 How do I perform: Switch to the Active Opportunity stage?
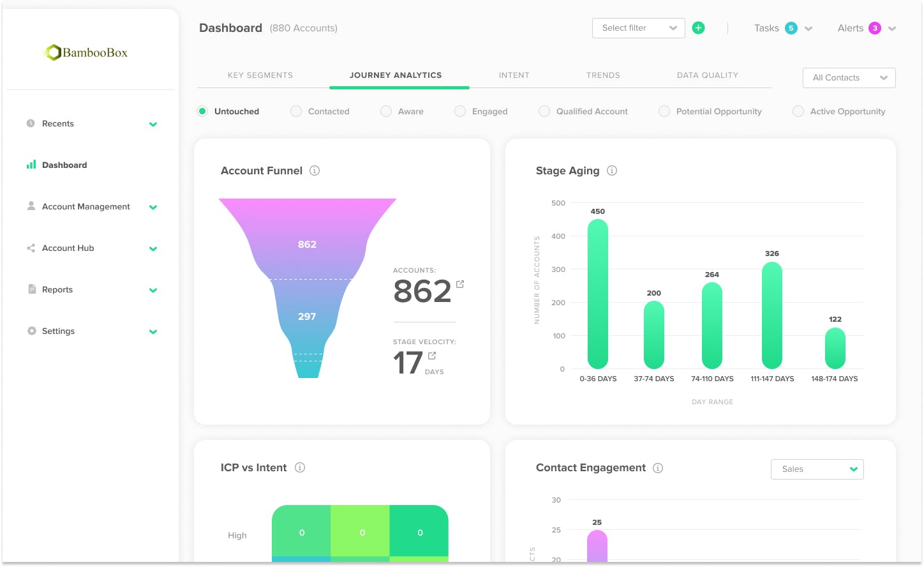(x=798, y=111)
